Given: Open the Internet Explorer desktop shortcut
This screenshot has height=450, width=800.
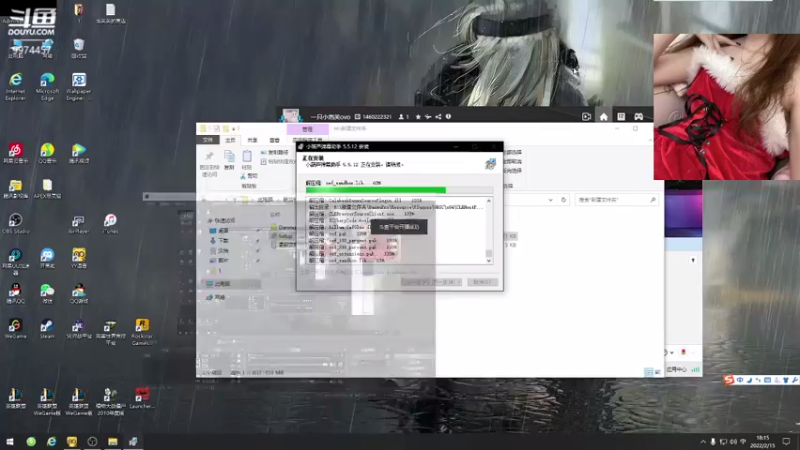Looking at the screenshot, I should [x=15, y=86].
